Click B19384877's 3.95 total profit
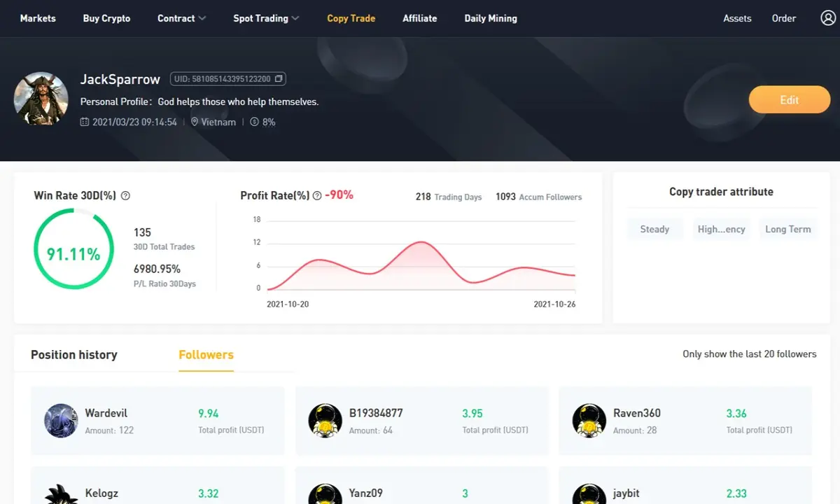 point(472,413)
